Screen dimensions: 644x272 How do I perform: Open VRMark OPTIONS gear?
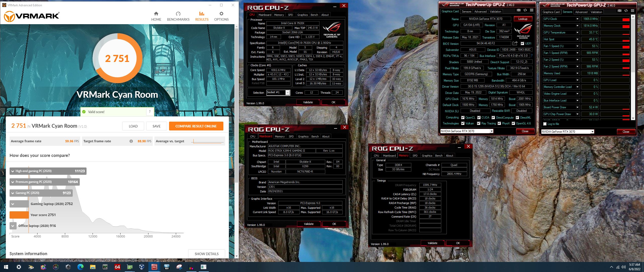coord(221,16)
